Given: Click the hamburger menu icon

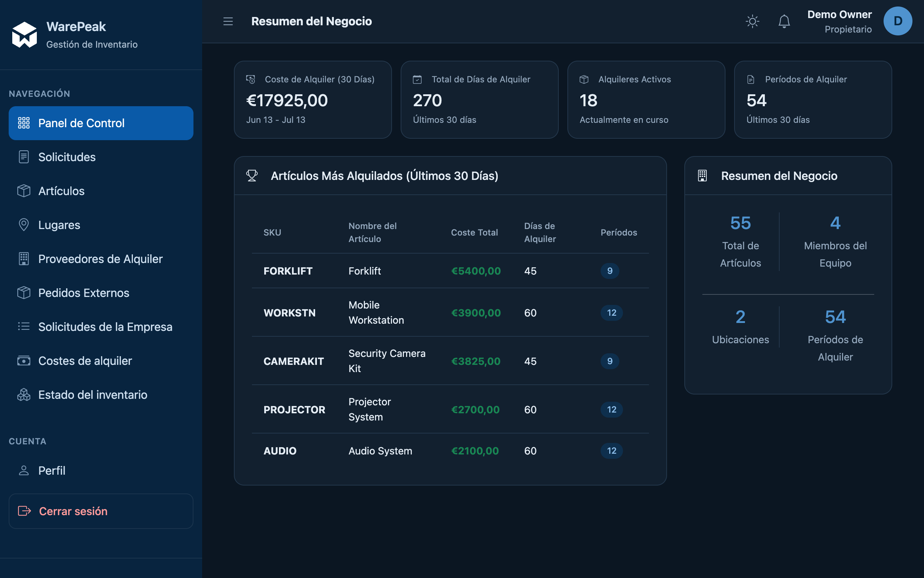Looking at the screenshot, I should (x=228, y=21).
